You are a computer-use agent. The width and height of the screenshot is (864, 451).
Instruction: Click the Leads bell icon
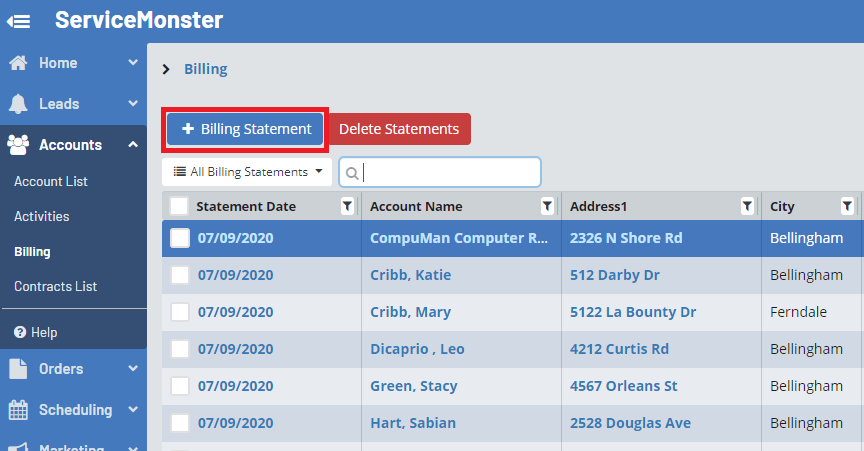[18, 104]
